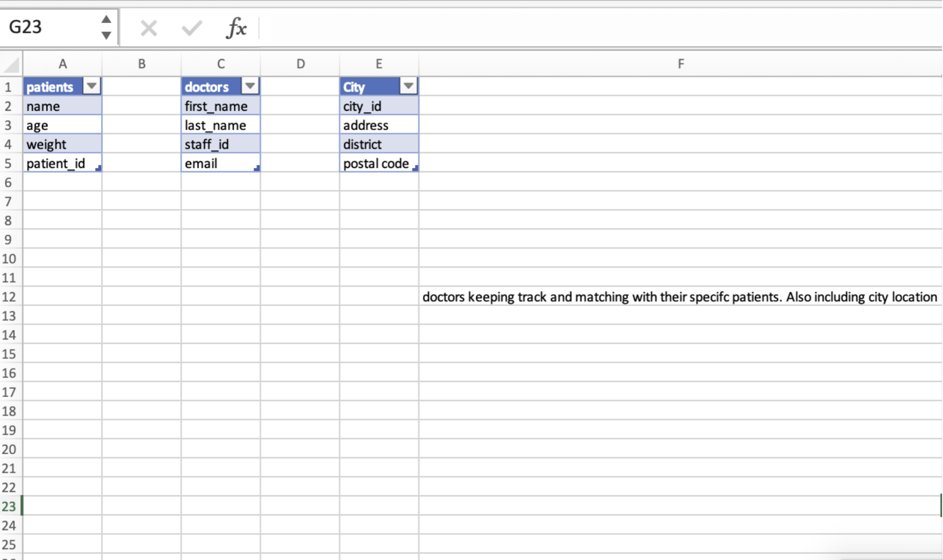Image resolution: width=943 pixels, height=560 pixels.
Task: Select the doctors keeping track note cell
Action: [679, 297]
